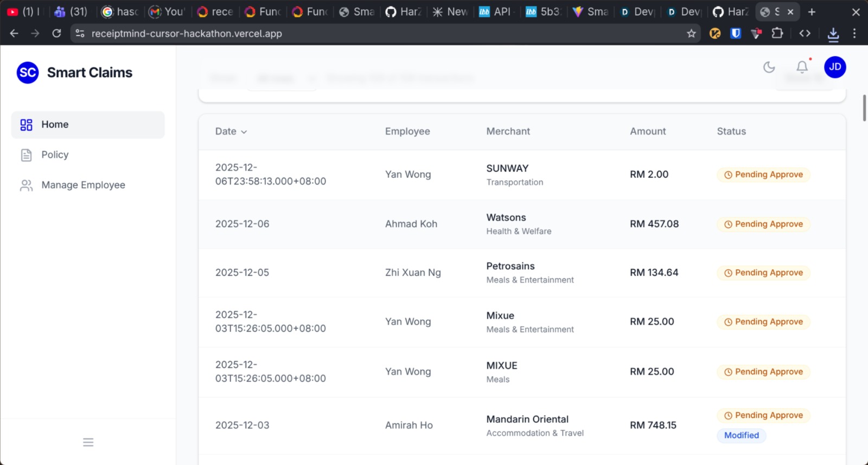
Task: Open the red flag extension icon
Action: point(756,34)
